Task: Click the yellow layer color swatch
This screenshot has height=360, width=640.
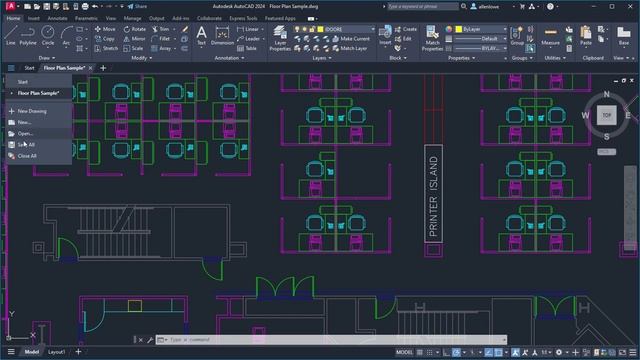Action: click(x=320, y=29)
